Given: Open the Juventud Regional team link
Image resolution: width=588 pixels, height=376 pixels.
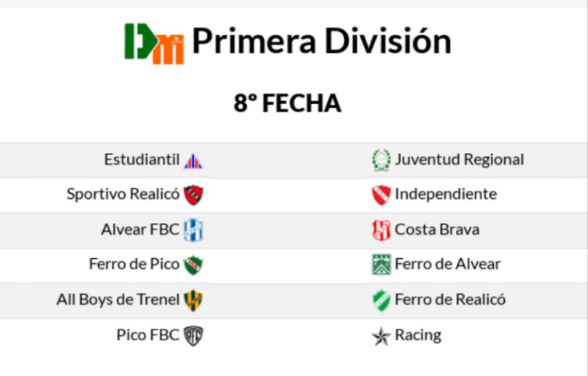Looking at the screenshot, I should point(459,160).
